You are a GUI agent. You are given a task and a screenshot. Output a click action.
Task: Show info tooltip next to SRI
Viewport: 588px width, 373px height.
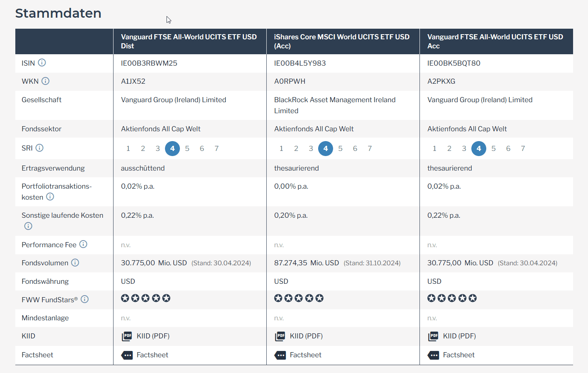[40, 148]
